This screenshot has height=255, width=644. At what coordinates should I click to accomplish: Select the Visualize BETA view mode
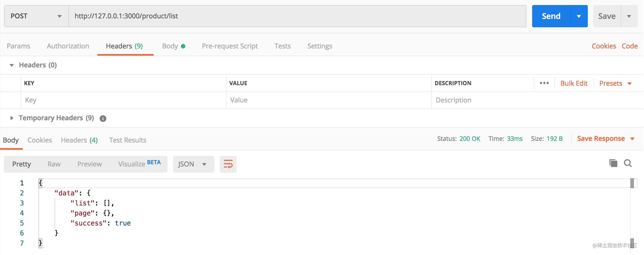point(139,164)
